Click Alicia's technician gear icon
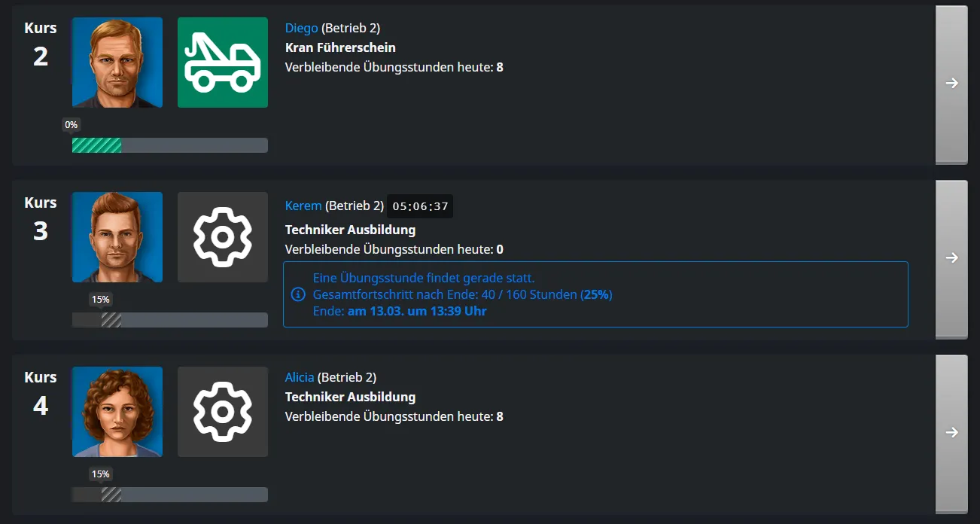 pos(222,412)
